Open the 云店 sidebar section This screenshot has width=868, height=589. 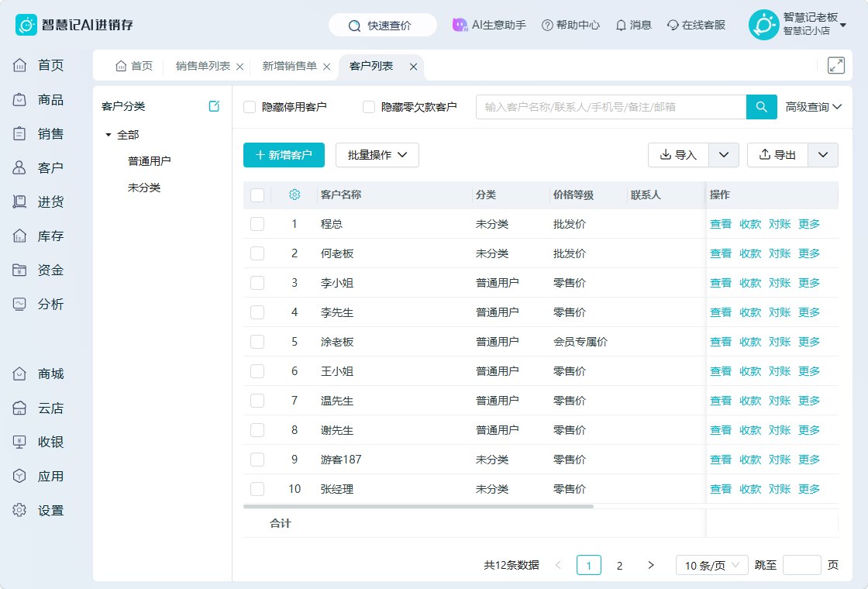click(38, 408)
